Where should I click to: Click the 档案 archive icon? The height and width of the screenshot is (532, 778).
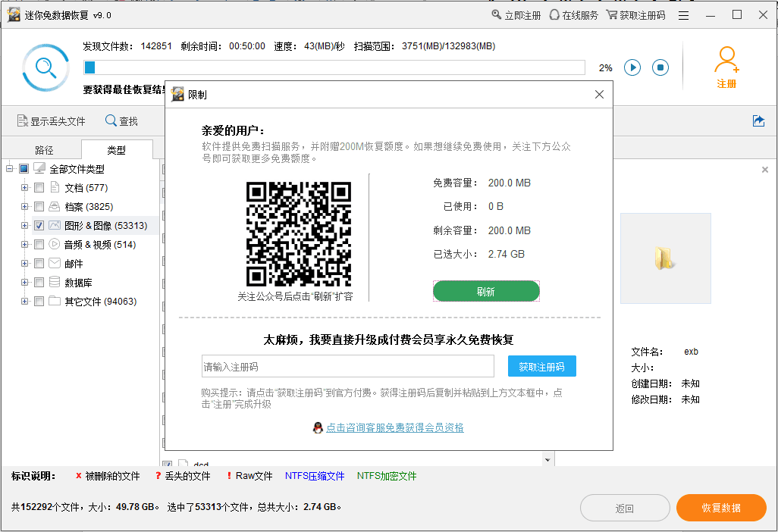tap(55, 206)
